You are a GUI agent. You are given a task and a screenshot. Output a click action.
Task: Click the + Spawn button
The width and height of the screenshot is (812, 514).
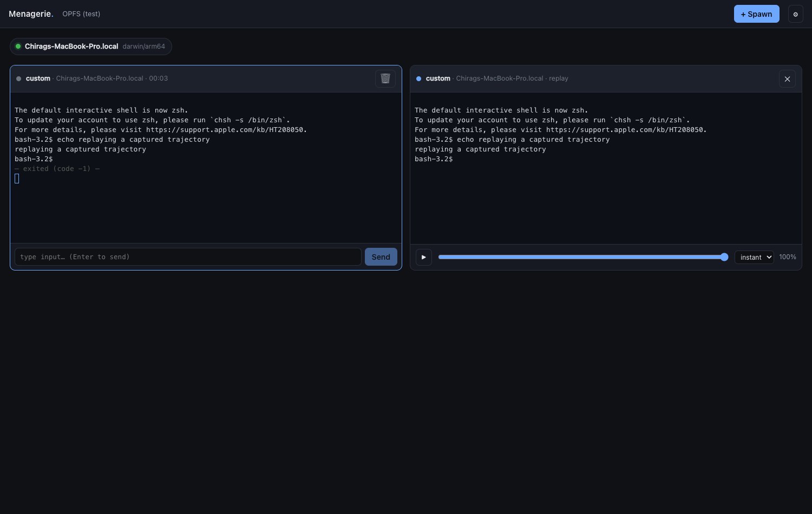click(756, 14)
